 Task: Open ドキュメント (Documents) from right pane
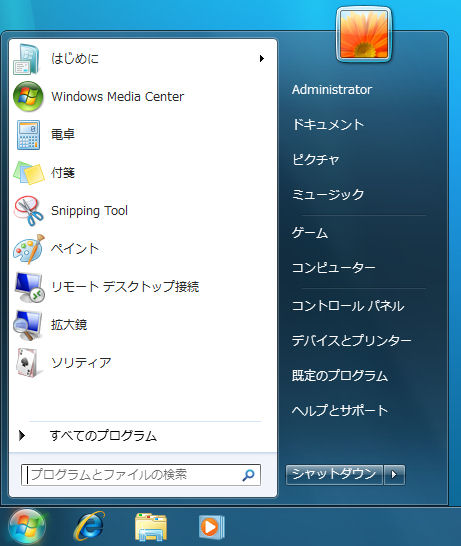pos(328,125)
